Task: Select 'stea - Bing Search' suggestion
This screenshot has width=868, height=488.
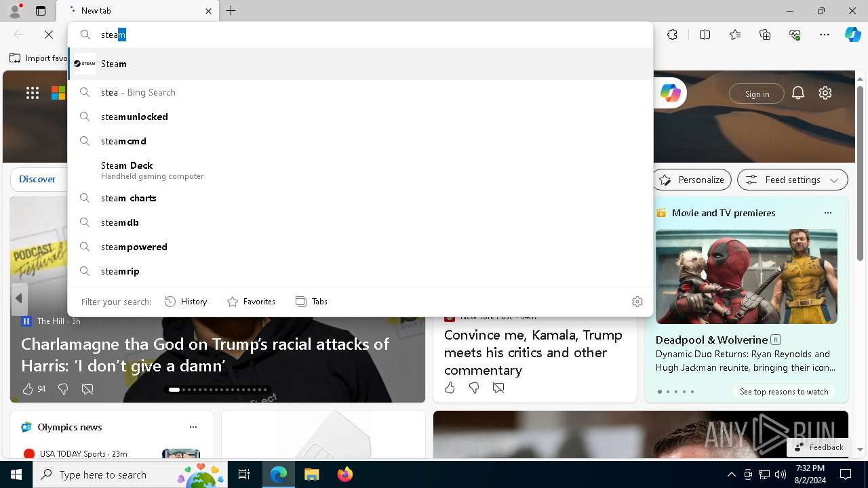Action: click(x=360, y=92)
